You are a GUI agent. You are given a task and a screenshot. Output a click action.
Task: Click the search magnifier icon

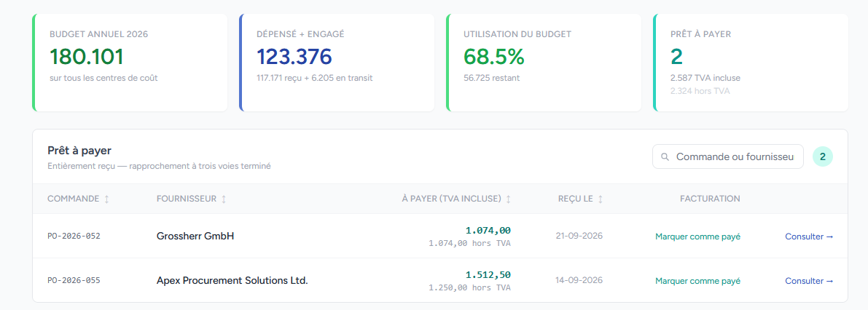pos(665,157)
